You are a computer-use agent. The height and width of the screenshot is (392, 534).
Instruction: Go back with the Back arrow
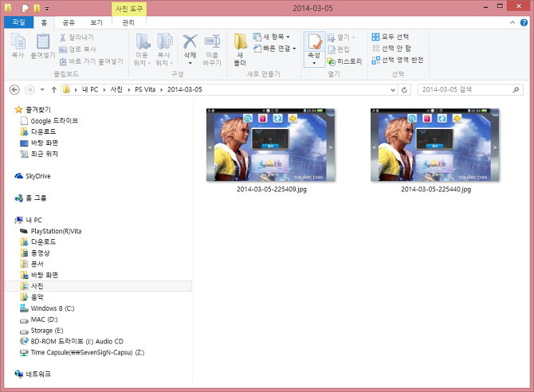click(x=14, y=90)
